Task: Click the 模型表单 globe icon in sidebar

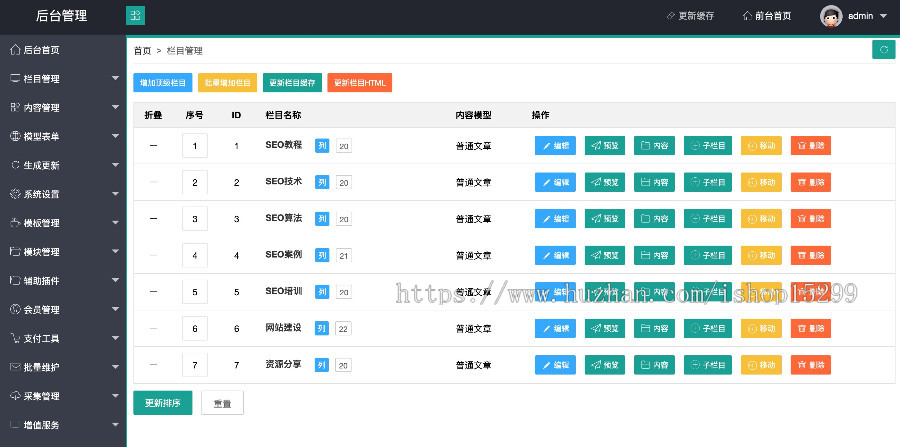Action: pos(15,136)
